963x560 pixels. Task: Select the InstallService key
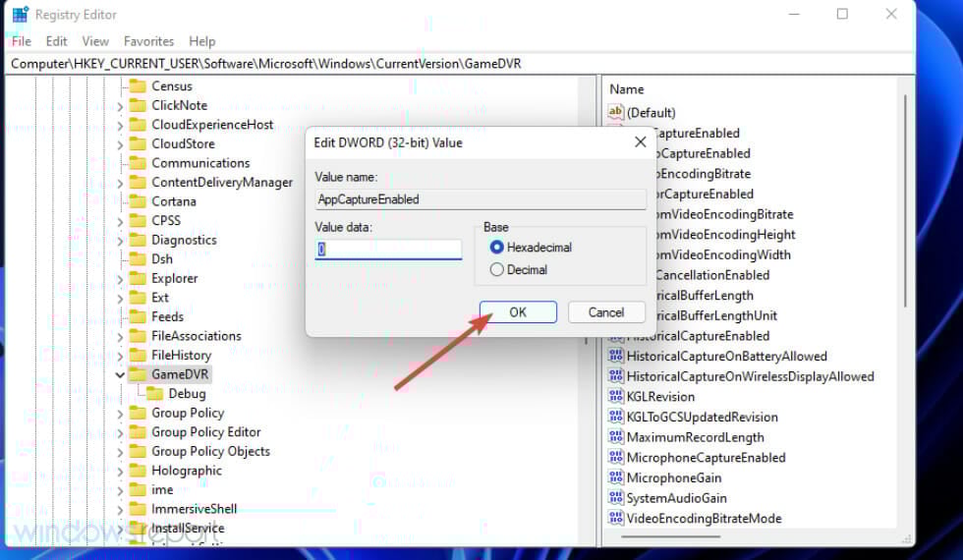tap(188, 528)
